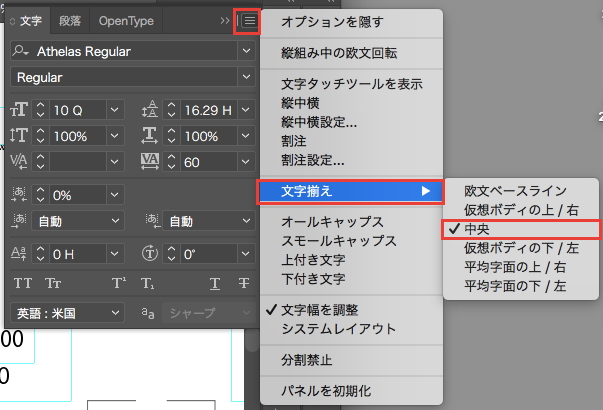Switch to the 段落 tab
The width and height of the screenshot is (603, 410).
69,20
